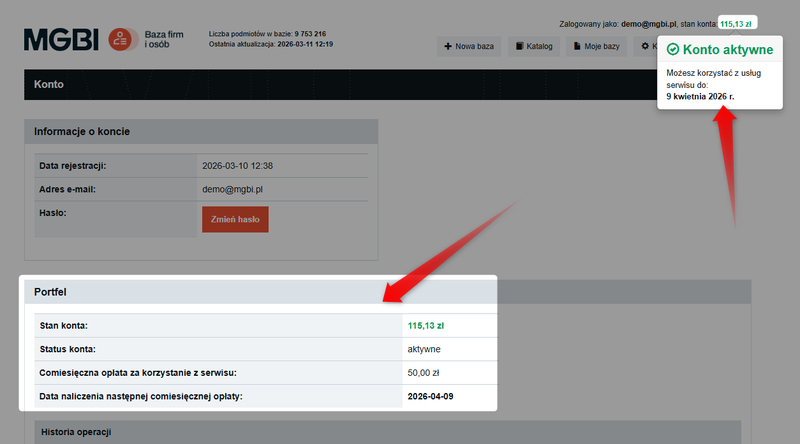
Task: Click the file icon on Moje bazy
Action: tap(577, 46)
